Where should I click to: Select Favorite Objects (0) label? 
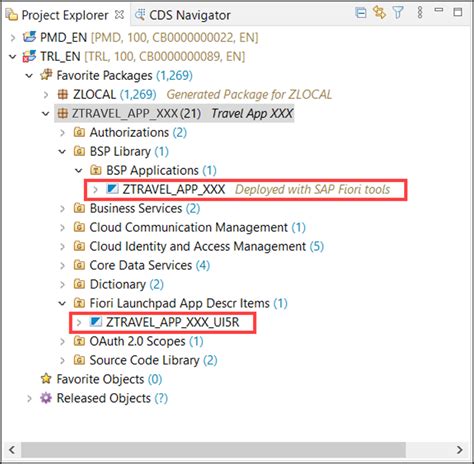coord(109,379)
